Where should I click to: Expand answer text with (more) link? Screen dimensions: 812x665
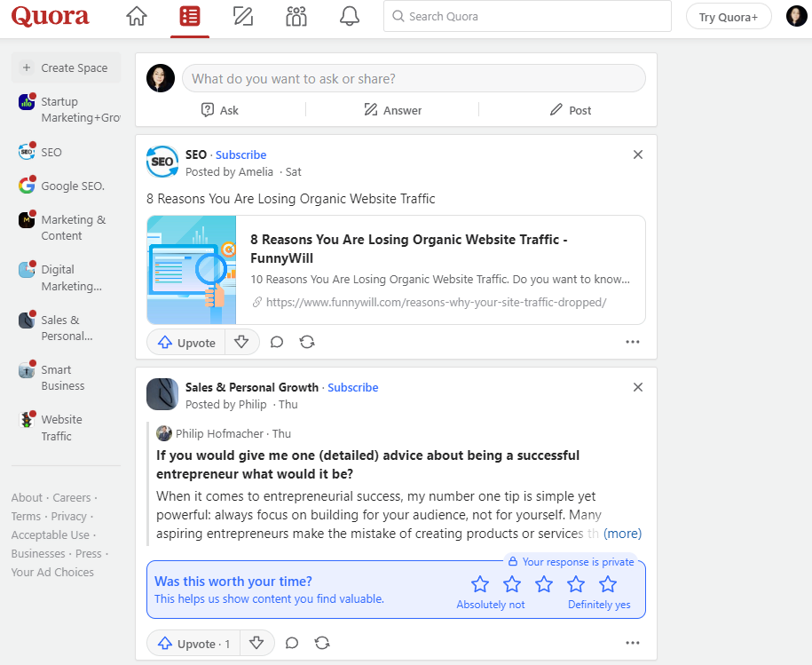622,534
